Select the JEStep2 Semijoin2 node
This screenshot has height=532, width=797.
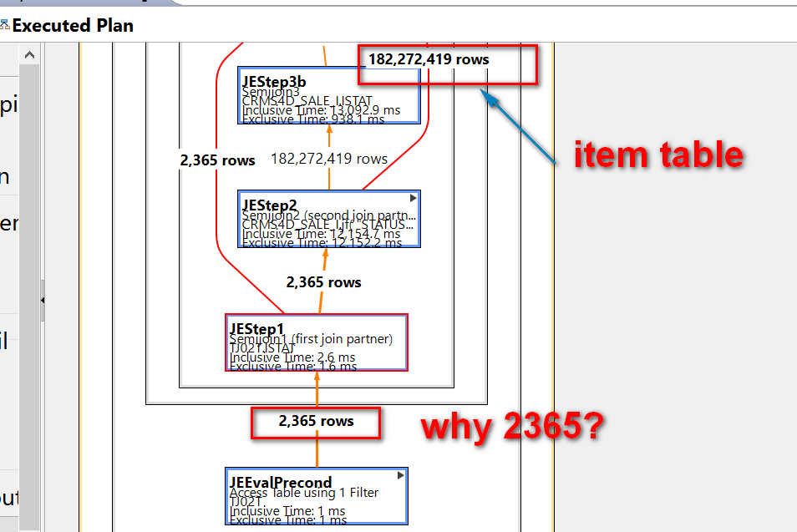[329, 219]
